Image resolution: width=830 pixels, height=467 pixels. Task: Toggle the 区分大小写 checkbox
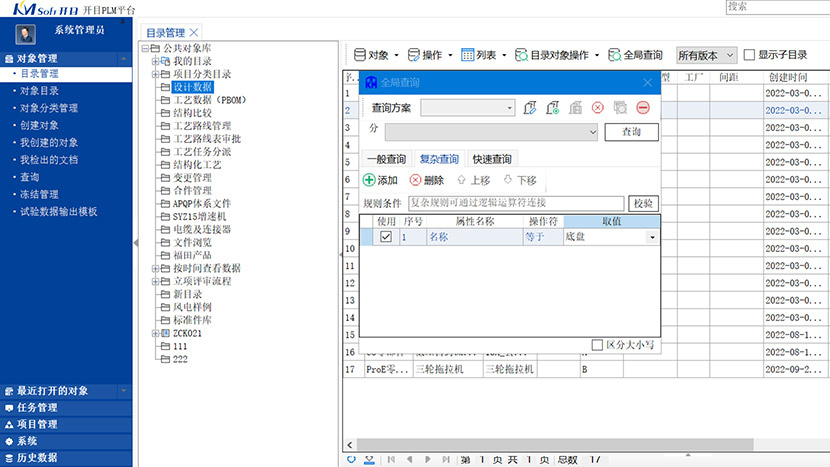point(598,344)
